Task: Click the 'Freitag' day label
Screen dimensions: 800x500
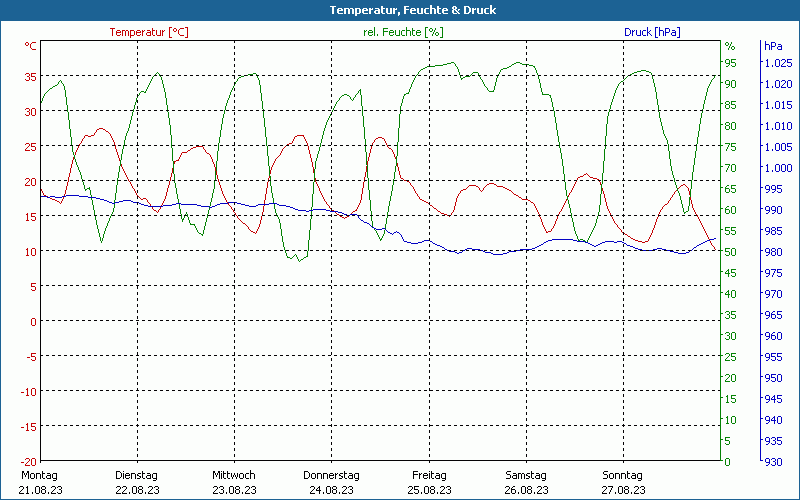Action: click(x=429, y=475)
